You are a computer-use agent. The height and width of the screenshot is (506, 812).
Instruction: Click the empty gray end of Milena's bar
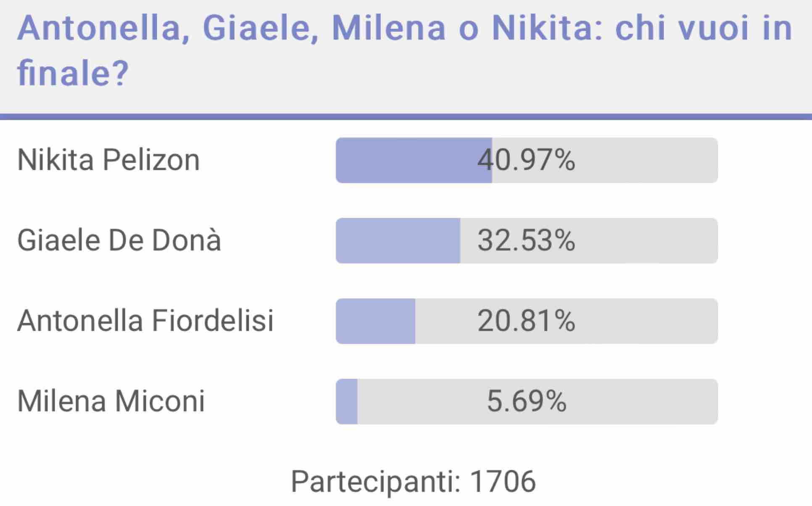coord(647,401)
